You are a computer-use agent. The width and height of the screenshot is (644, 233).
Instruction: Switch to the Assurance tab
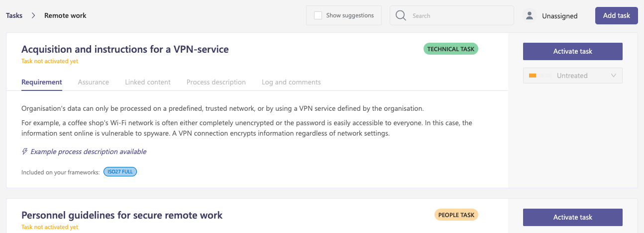94,82
